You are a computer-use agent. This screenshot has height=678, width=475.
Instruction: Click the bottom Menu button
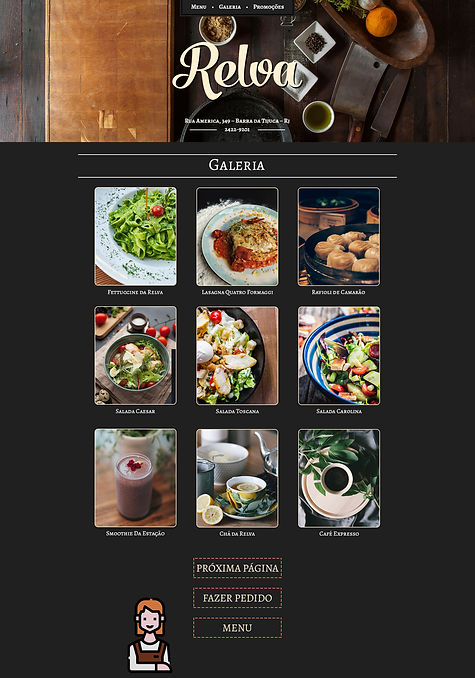(237, 628)
